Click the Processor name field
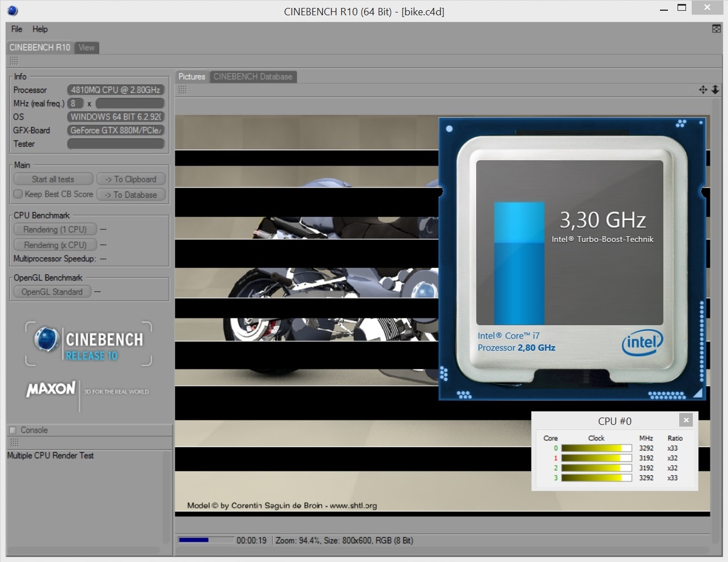This screenshot has width=728, height=562. click(x=116, y=90)
